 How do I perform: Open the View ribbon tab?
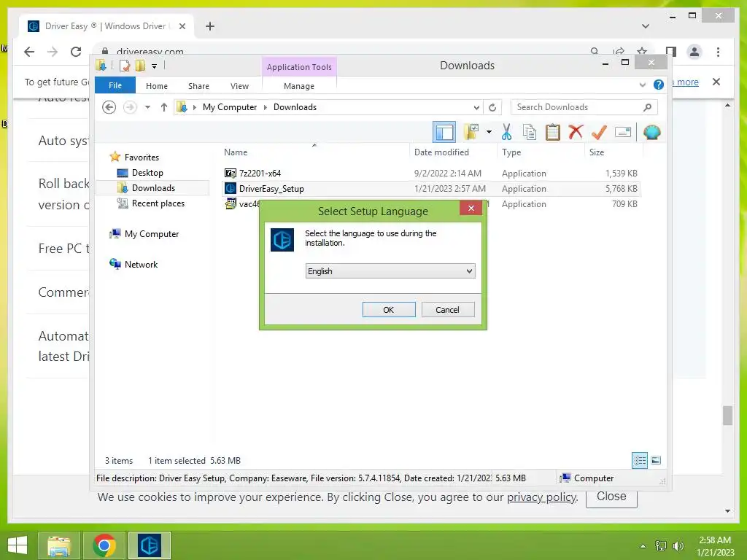[x=239, y=86]
